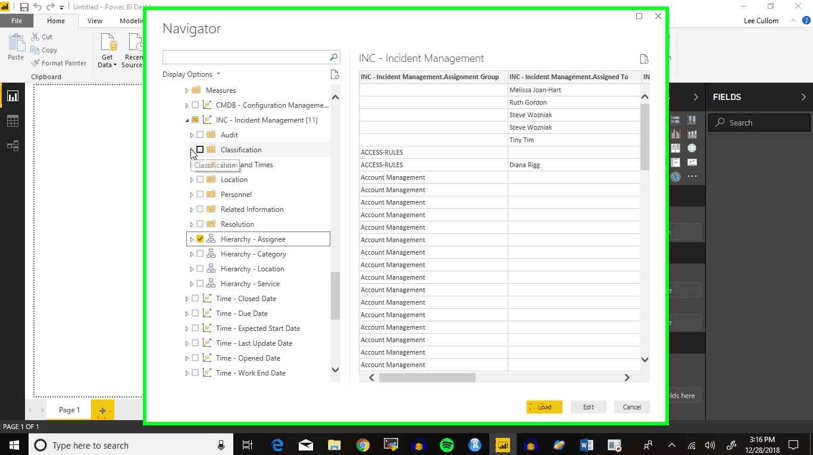Click the Cancel button
The width and height of the screenshot is (813, 455).
[x=632, y=407]
